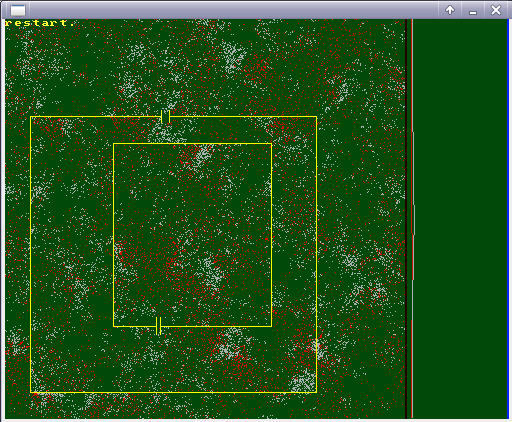Screen dimensions: 512x422
Task: Click the right edge of the inner yellow square
Action: click(272, 235)
